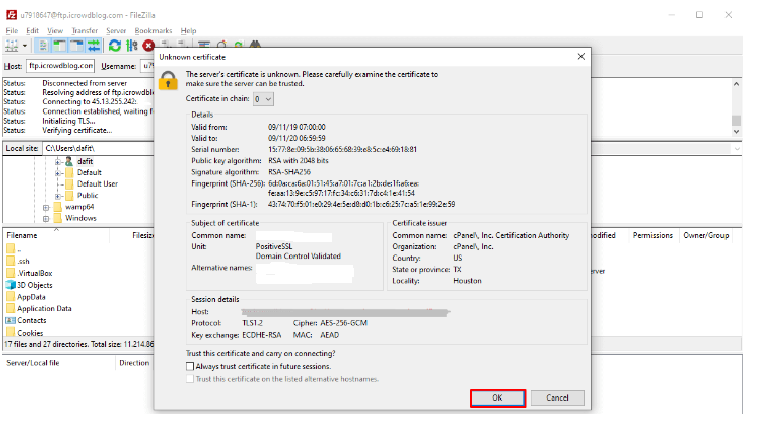The image size is (757, 432).
Task: Click the Username input field
Action: point(147,66)
